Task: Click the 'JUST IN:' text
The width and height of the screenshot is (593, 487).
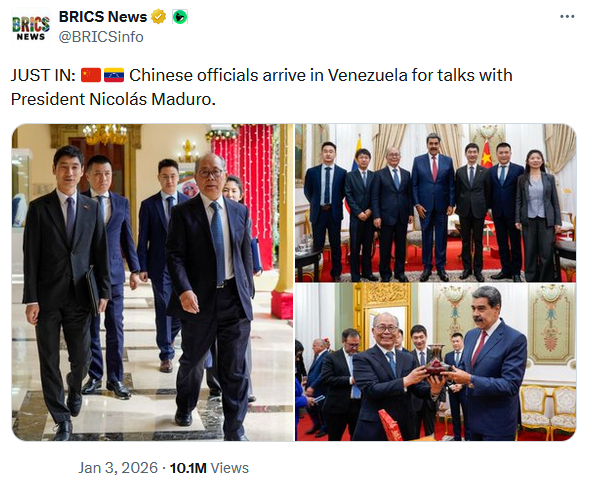Action: point(43,75)
